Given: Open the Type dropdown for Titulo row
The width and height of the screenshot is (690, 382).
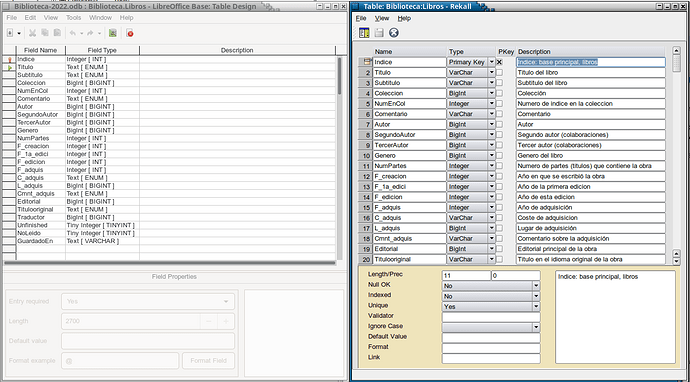Looking at the screenshot, I should 492,73.
